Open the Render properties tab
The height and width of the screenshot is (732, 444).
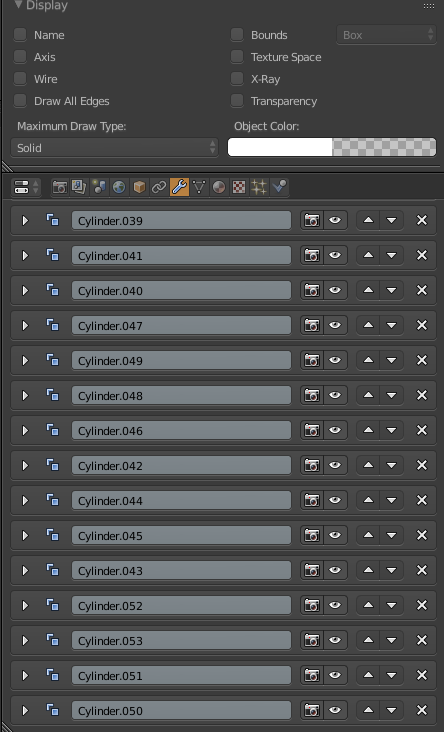pos(60,187)
